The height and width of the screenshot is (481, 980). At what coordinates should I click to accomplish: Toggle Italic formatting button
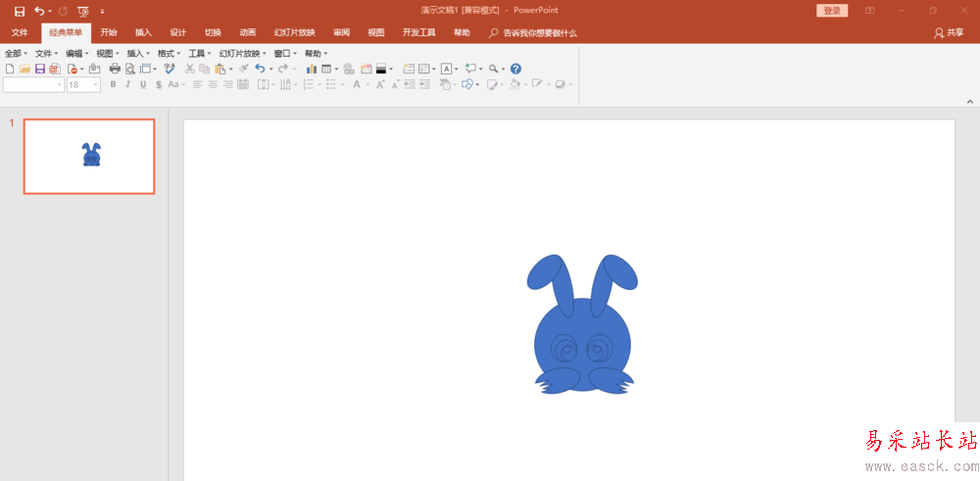click(128, 84)
